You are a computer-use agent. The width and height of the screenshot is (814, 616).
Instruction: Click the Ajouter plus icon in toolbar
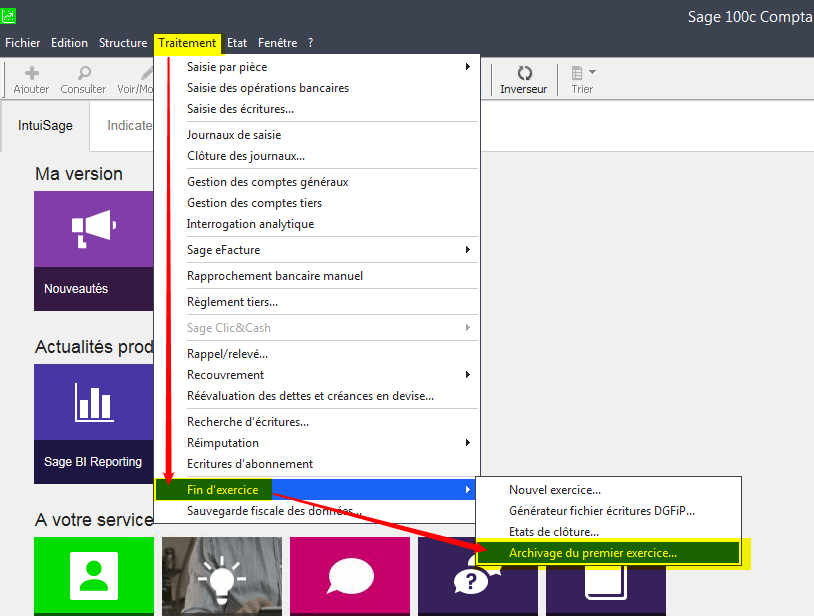coord(31,74)
